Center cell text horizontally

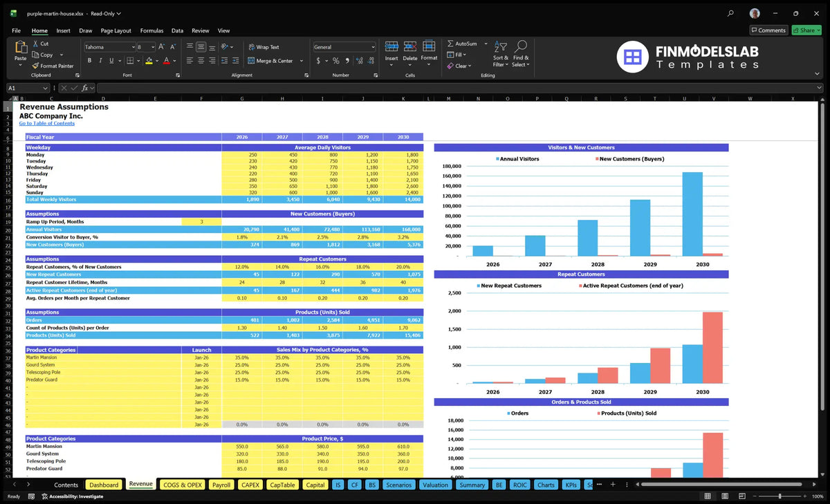[201, 61]
